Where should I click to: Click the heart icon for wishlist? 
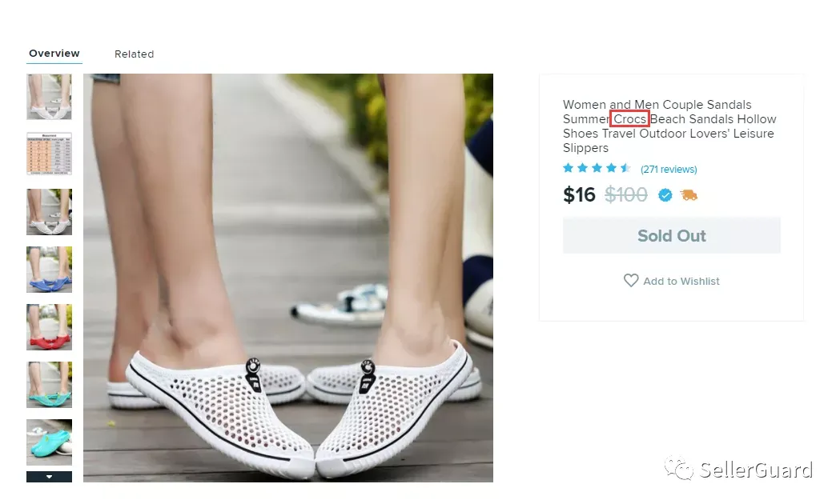pyautogui.click(x=630, y=280)
